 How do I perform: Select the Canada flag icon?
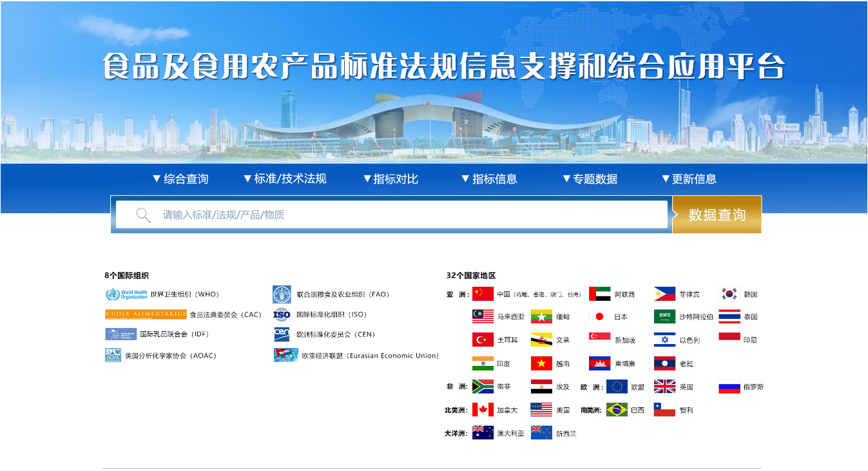(x=483, y=410)
